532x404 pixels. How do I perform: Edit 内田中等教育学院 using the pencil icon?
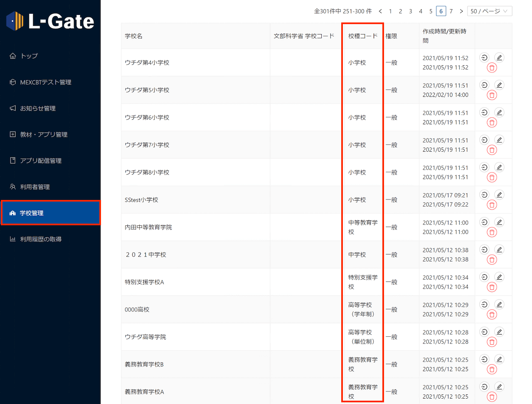coord(499,222)
